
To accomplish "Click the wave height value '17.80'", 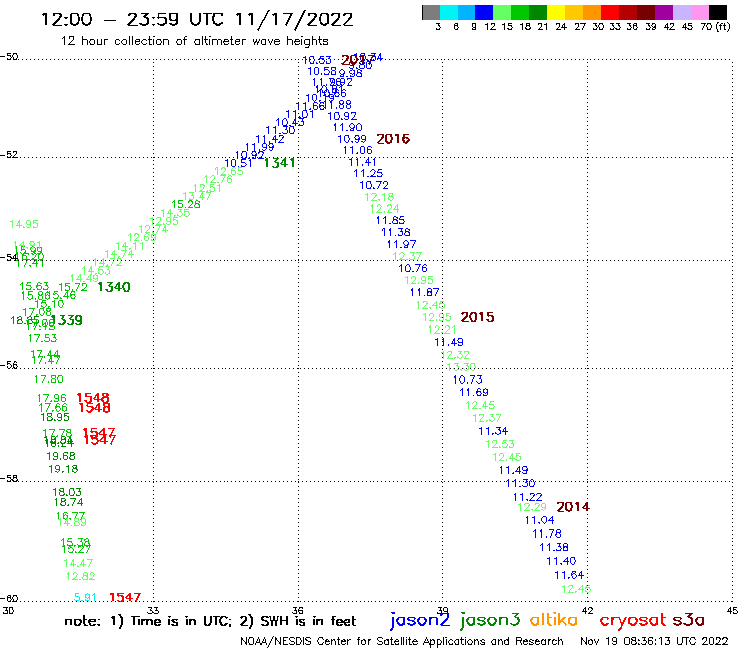I will click(x=49, y=379).
